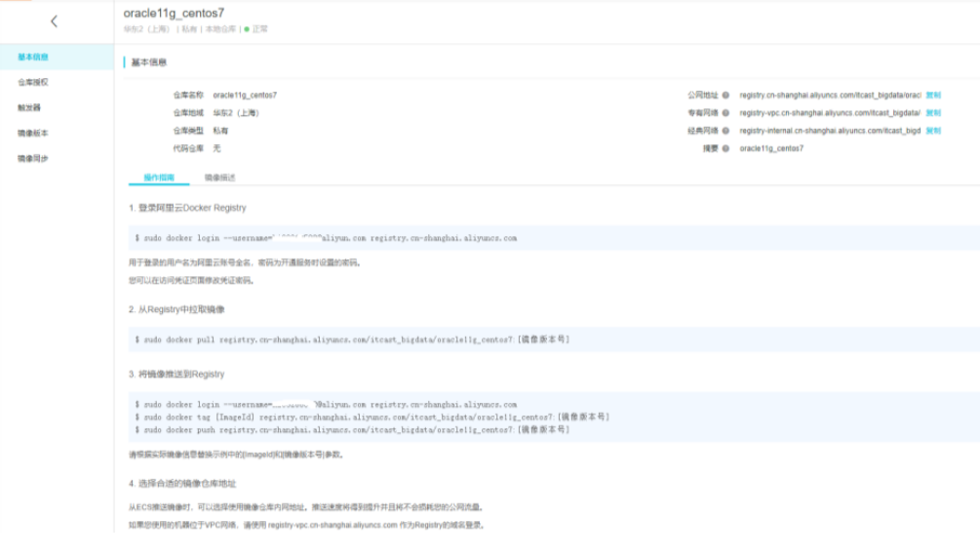Click help icon next to 专有网络
The image size is (980, 558).
pos(725,113)
